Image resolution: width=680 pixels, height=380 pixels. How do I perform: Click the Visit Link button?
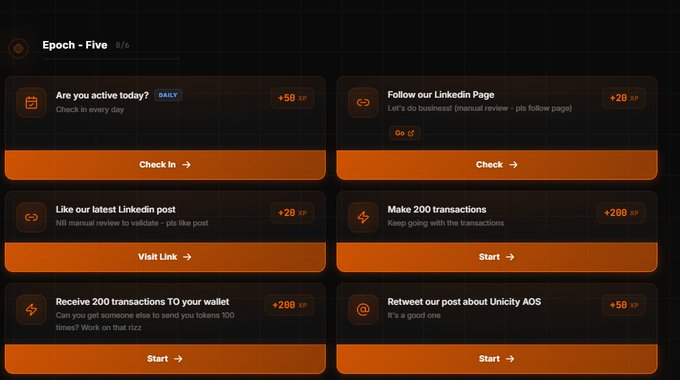pyautogui.click(x=165, y=257)
